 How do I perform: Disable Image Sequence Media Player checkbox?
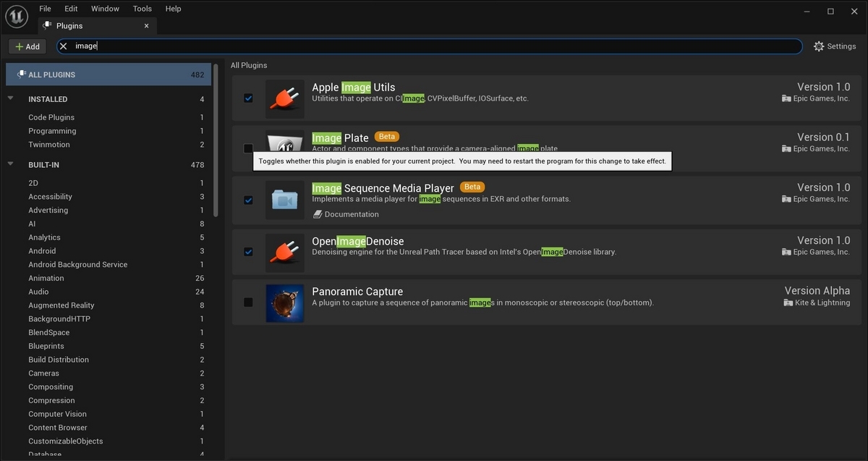(x=248, y=200)
